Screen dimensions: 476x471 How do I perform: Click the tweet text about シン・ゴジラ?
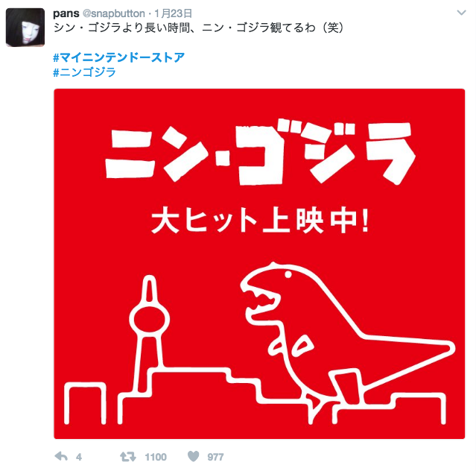199,28
